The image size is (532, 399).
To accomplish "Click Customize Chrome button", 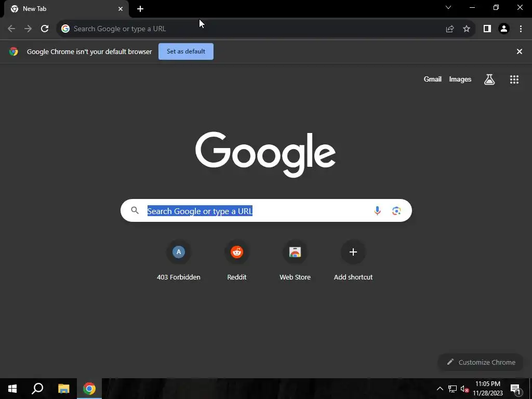I will click(481, 362).
